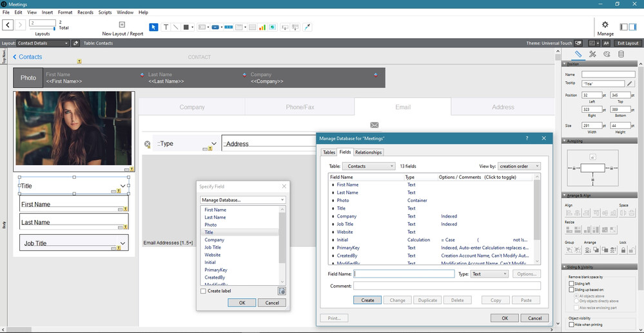The image size is (644, 333).
Task: Open the Scripts menu
Action: click(x=105, y=12)
